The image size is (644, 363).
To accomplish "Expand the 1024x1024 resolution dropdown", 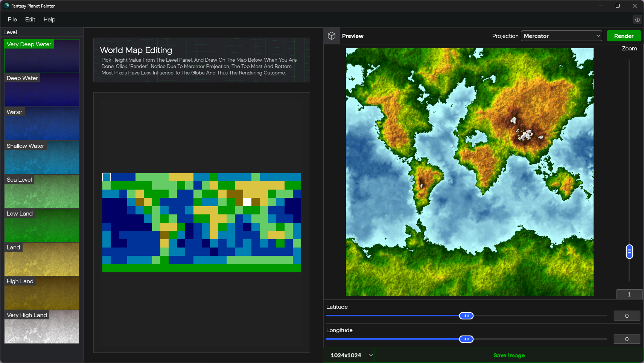I will coord(351,355).
